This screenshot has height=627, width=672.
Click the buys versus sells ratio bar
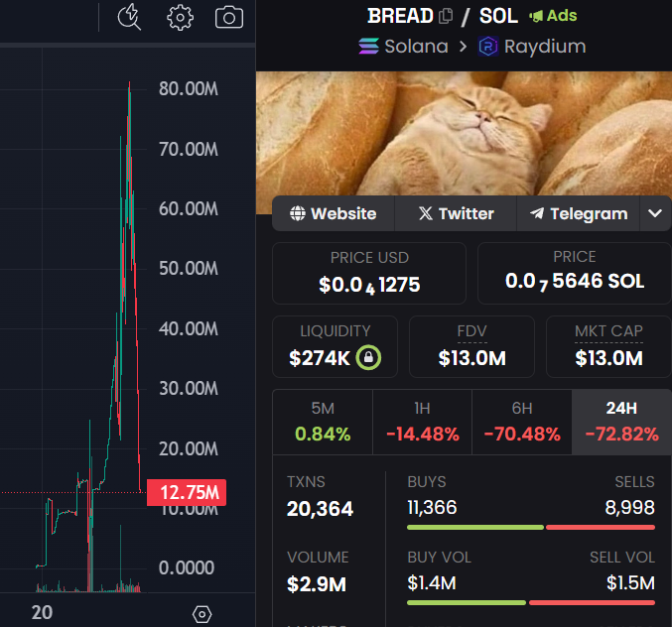[531, 527]
